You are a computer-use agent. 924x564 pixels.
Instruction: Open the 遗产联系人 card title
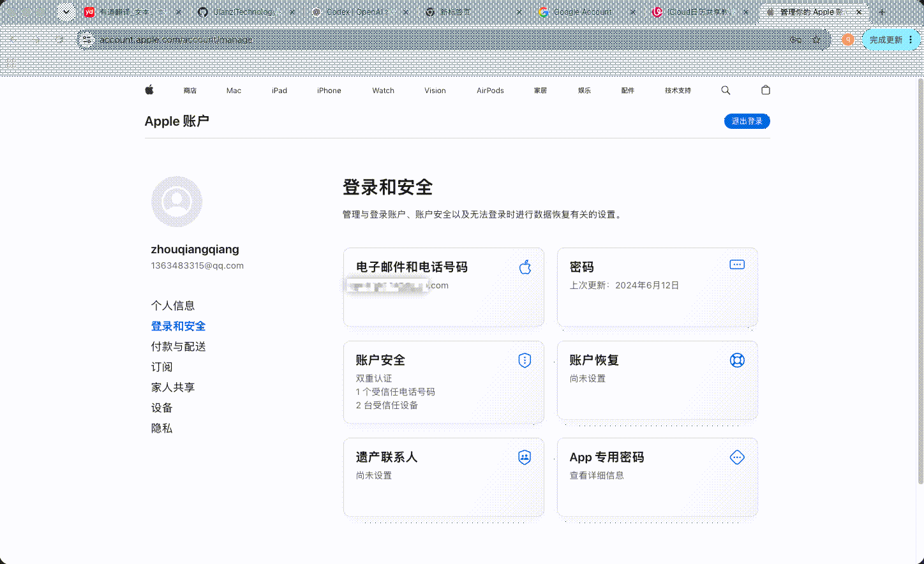tap(387, 457)
